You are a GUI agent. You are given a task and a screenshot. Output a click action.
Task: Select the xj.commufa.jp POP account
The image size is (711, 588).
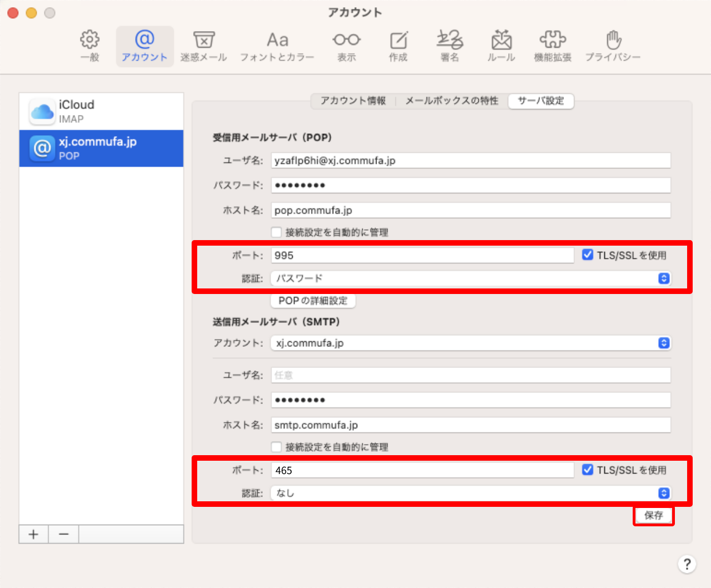(x=101, y=148)
